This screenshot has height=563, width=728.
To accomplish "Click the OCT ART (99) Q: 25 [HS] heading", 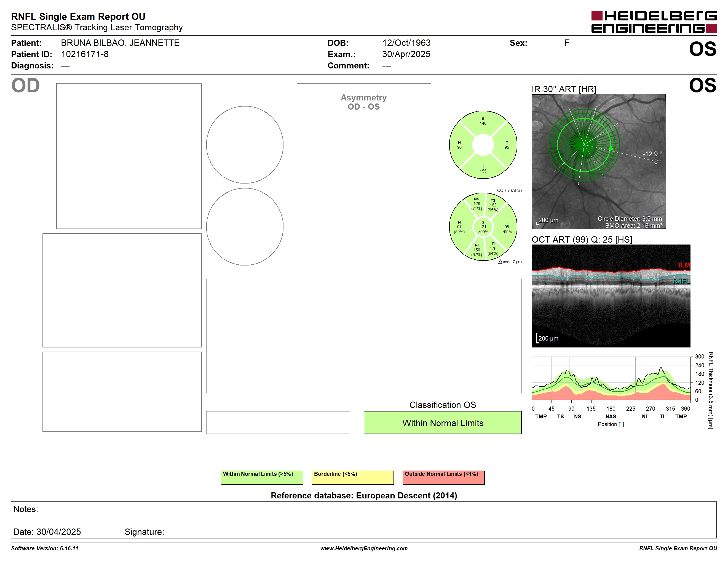I will [582, 240].
